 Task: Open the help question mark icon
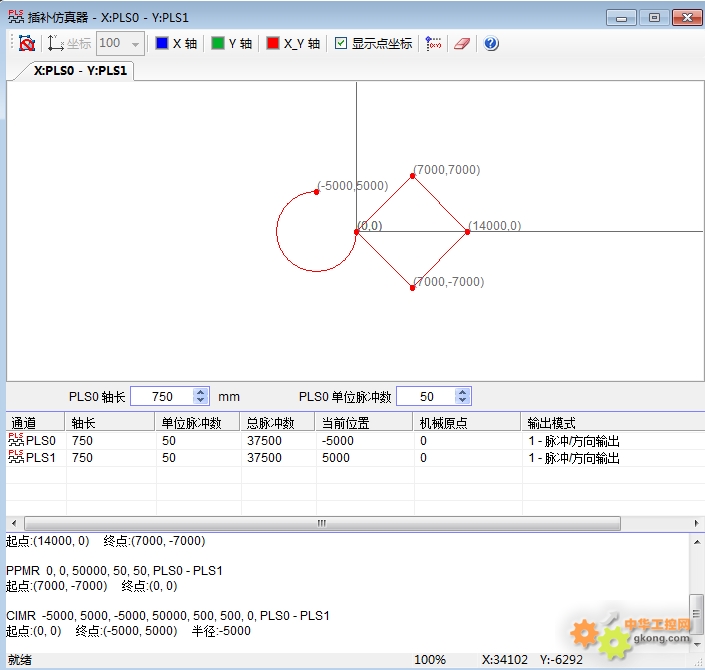click(x=491, y=44)
